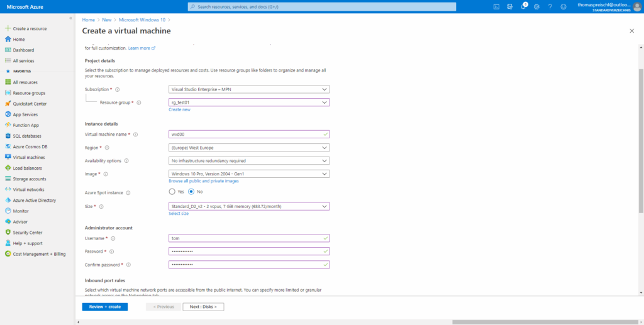Image resolution: width=644 pixels, height=325 pixels.
Task: Open Cloud Shell icon in top bar
Action: [496, 6]
